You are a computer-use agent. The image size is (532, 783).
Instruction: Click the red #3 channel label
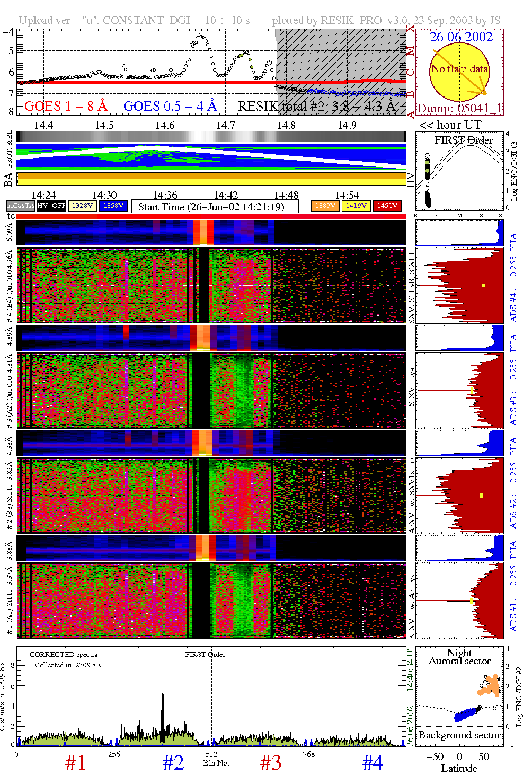tap(271, 763)
